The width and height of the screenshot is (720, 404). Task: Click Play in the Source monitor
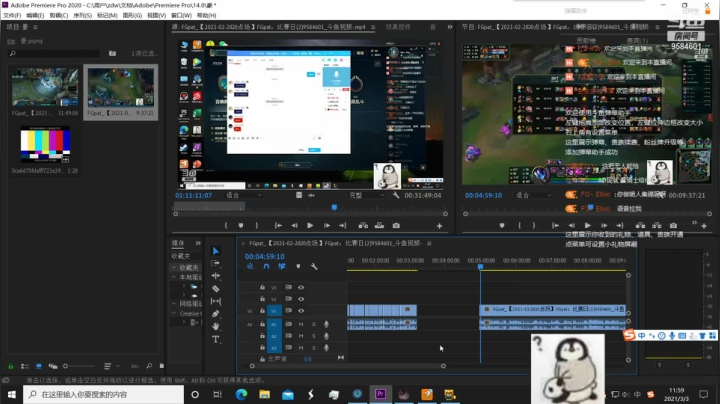click(x=310, y=225)
